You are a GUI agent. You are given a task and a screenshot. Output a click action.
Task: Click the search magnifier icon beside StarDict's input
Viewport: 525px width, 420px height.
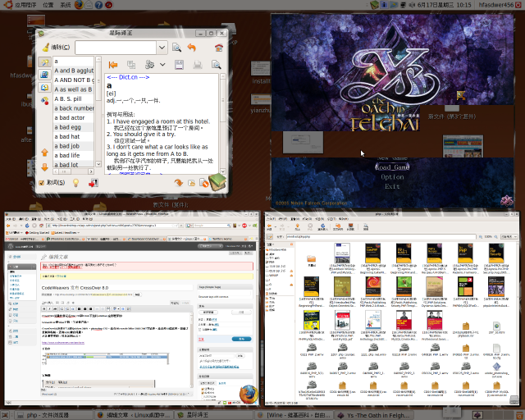(176, 48)
